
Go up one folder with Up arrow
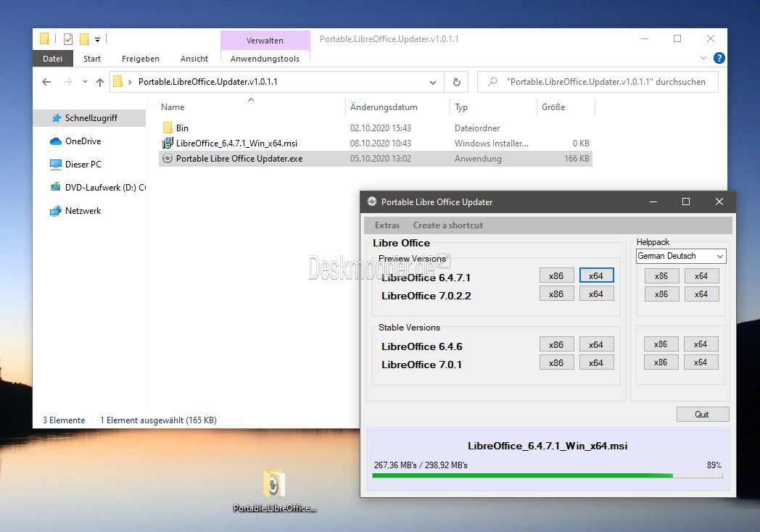tap(100, 82)
